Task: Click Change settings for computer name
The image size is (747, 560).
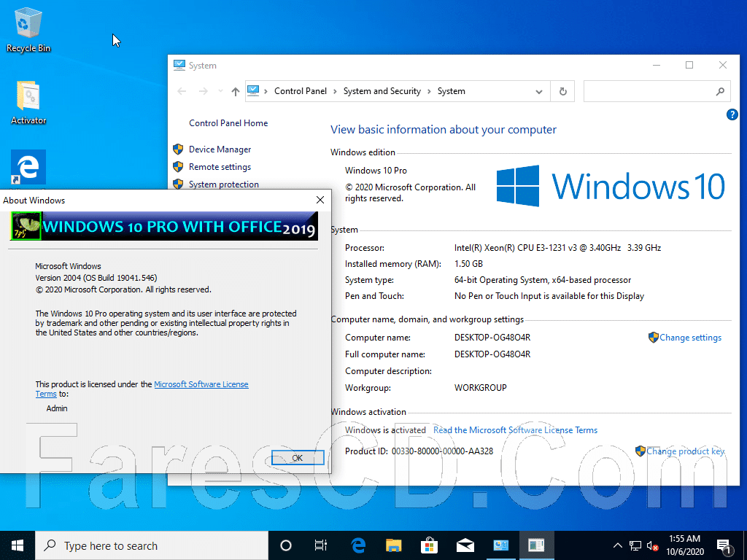Action: 690,338
